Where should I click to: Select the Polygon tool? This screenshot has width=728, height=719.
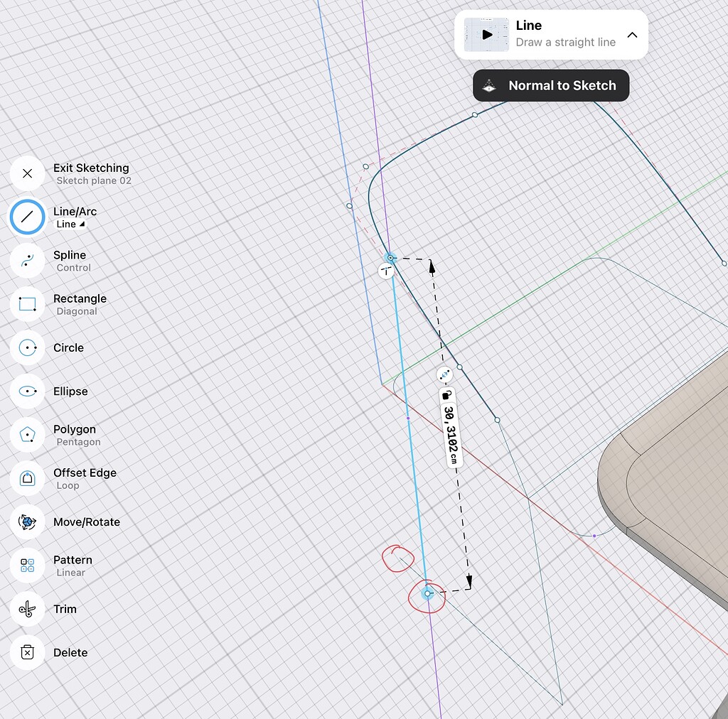(x=27, y=435)
